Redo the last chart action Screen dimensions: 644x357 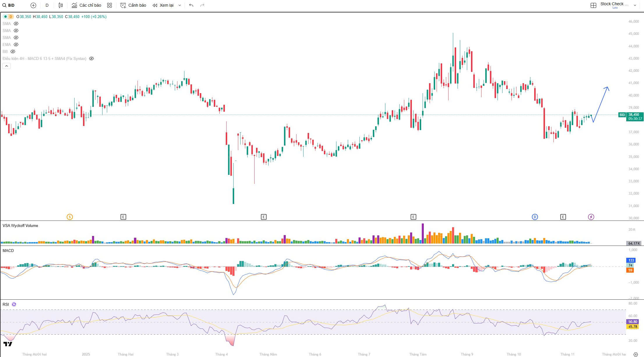[x=202, y=5]
